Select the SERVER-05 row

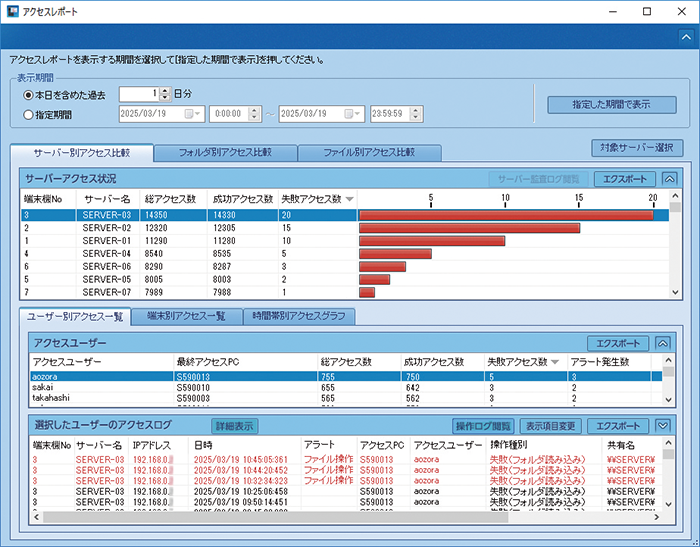(345, 280)
